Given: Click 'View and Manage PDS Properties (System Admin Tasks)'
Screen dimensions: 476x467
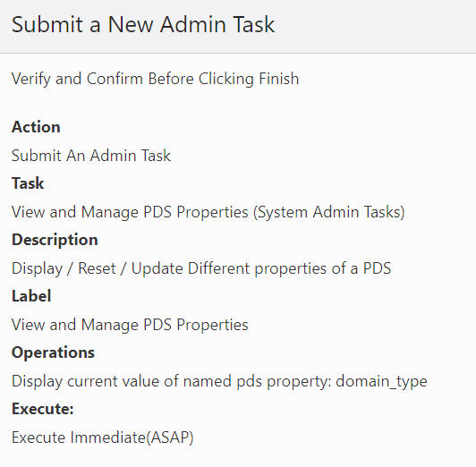Looking at the screenshot, I should click(x=208, y=212).
